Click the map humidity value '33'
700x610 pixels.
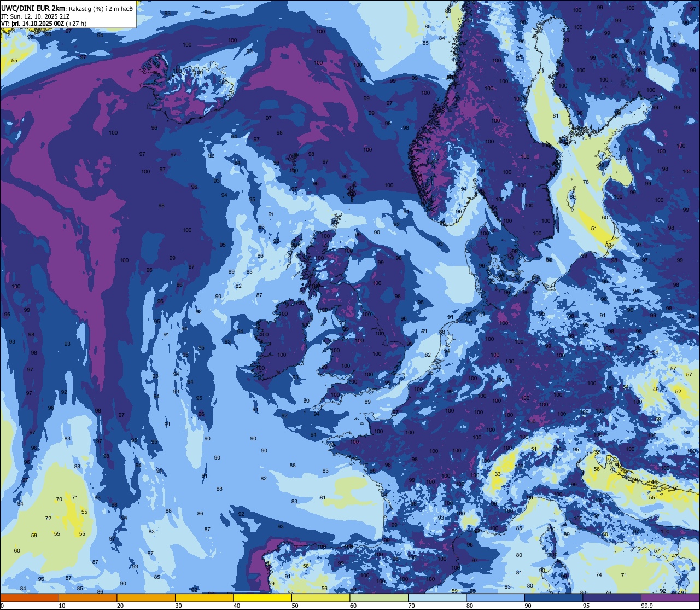(498, 474)
